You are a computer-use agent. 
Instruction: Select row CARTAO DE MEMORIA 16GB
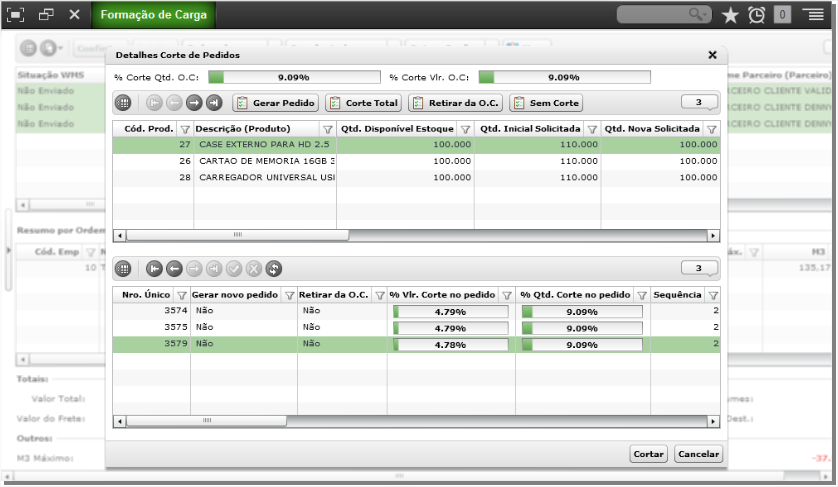click(416, 161)
